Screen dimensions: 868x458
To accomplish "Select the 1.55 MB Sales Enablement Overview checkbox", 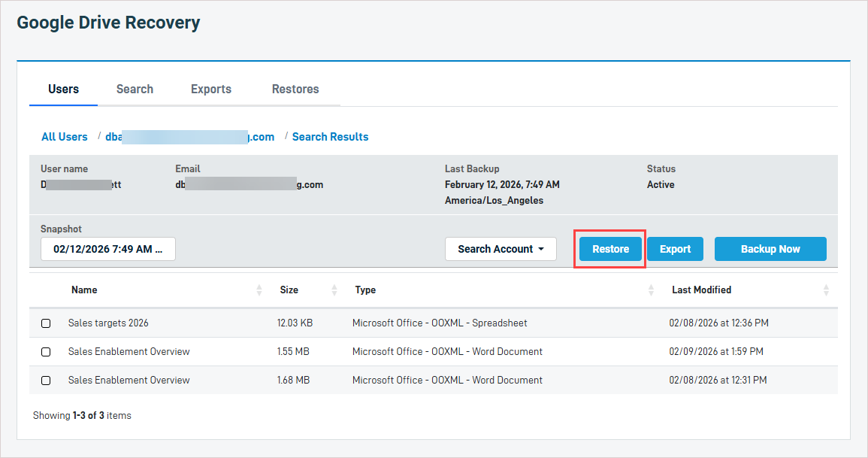I will pos(46,352).
